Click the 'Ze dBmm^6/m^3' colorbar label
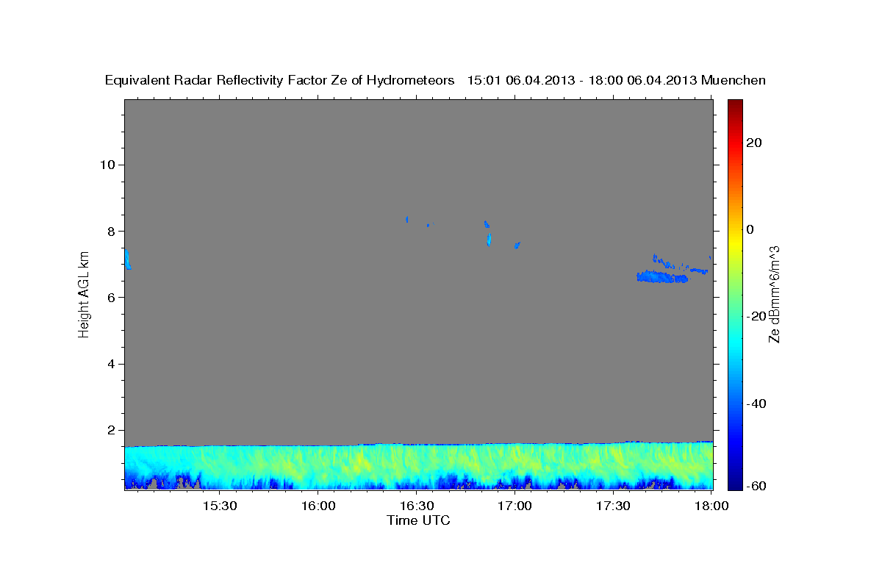 click(773, 294)
